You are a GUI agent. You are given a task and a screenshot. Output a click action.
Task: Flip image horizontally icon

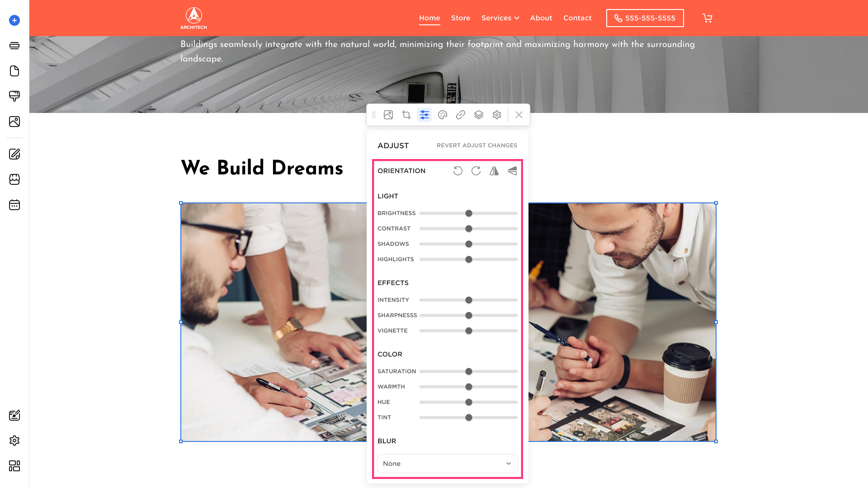(x=494, y=171)
